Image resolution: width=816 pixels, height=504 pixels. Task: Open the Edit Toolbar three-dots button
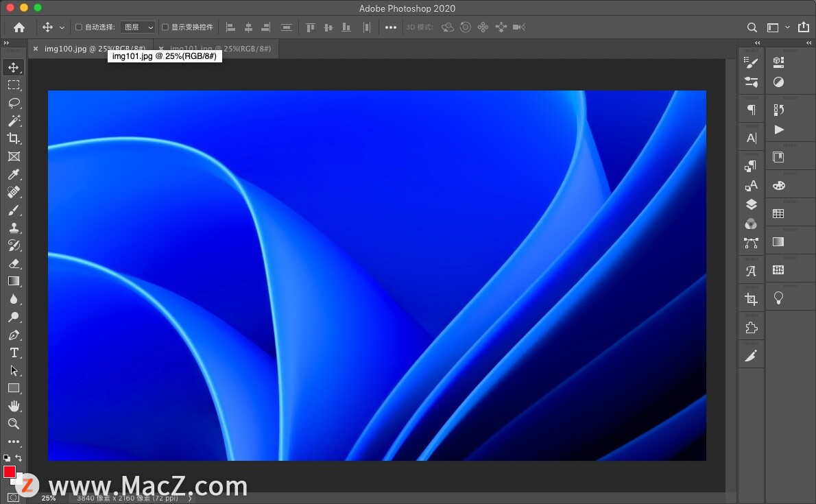pyautogui.click(x=14, y=442)
